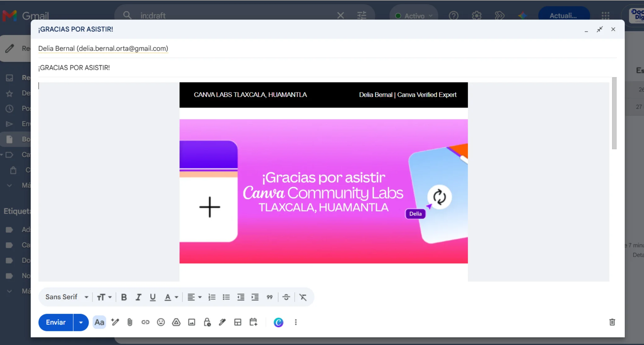Open Gmail support help icon
Image resolution: width=644 pixels, height=345 pixels.
coord(453,15)
